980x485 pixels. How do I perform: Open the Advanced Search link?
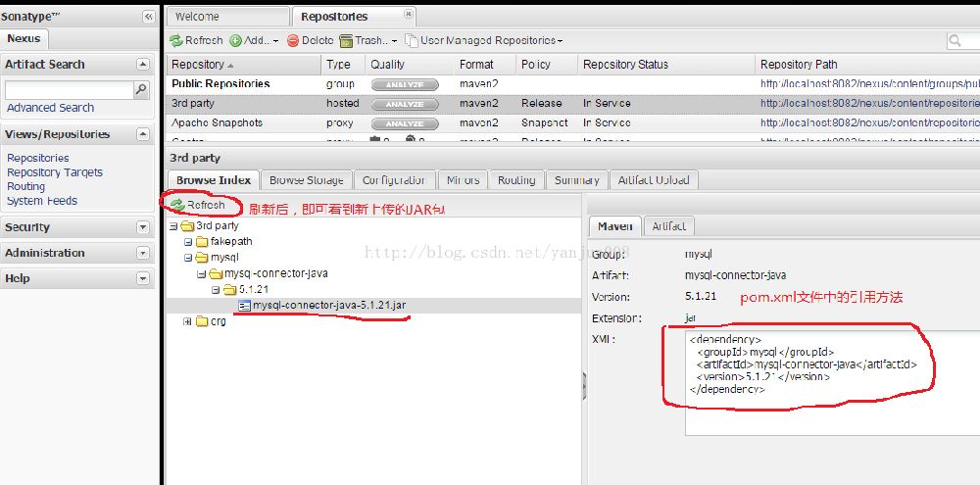[x=51, y=108]
